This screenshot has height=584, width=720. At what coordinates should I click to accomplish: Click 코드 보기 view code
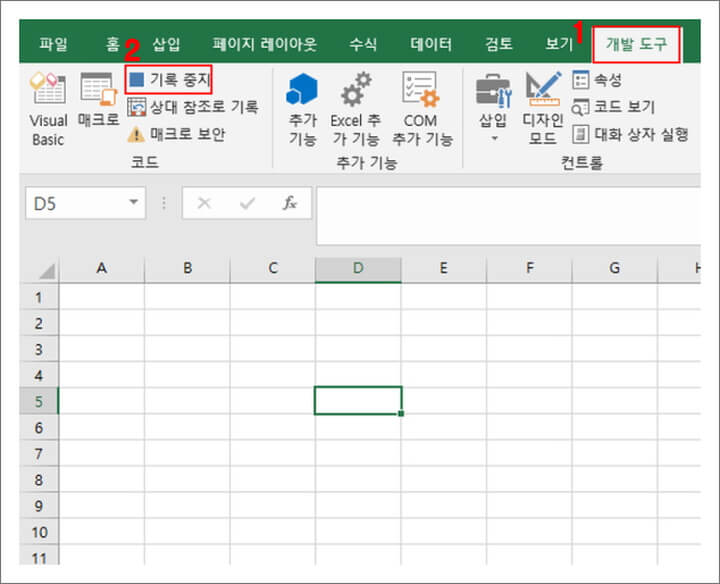pyautogui.click(x=613, y=107)
